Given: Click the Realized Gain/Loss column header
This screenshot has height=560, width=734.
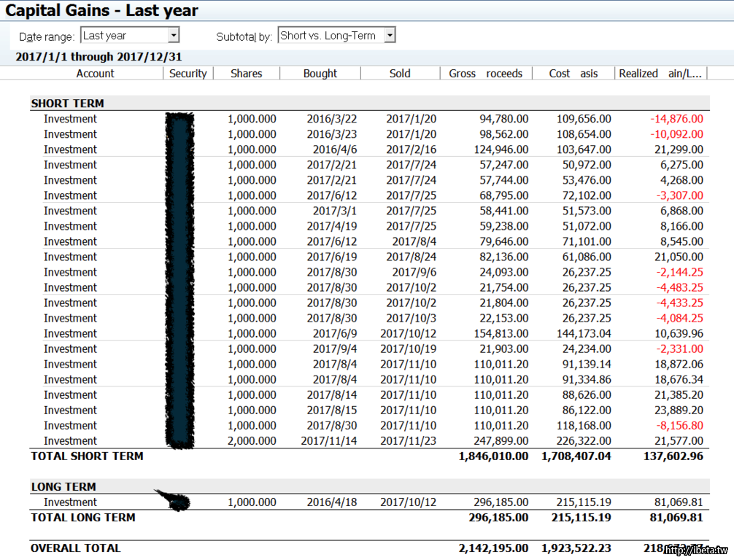Looking at the screenshot, I should click(x=660, y=73).
